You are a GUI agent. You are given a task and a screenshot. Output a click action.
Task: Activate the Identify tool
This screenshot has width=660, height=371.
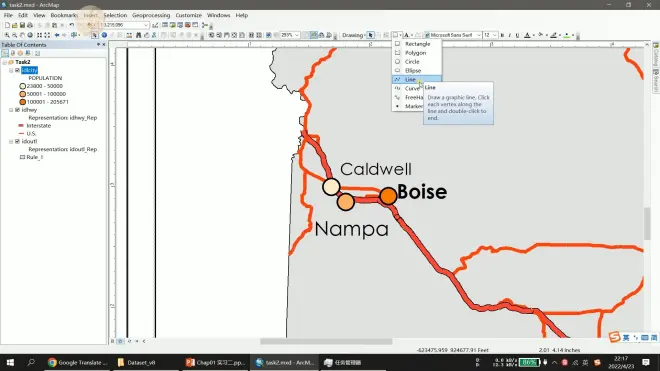point(104,35)
